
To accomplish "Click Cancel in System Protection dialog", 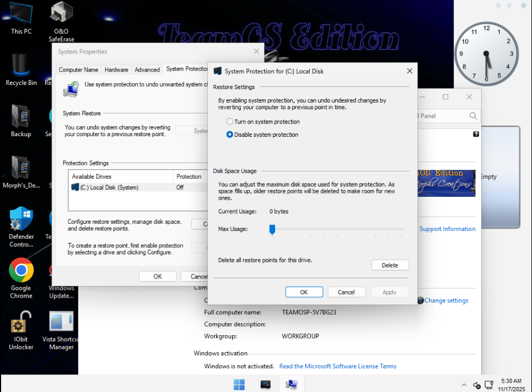I will pyautogui.click(x=346, y=292).
